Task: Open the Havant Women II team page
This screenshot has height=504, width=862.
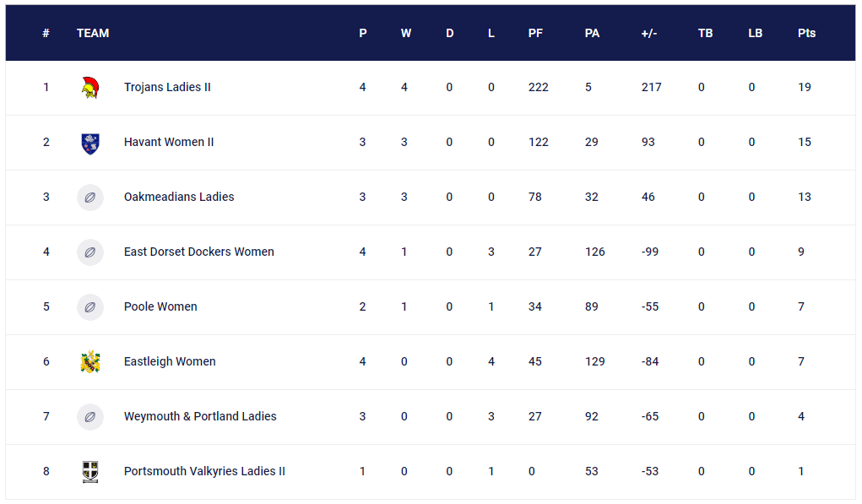Action: [x=169, y=143]
